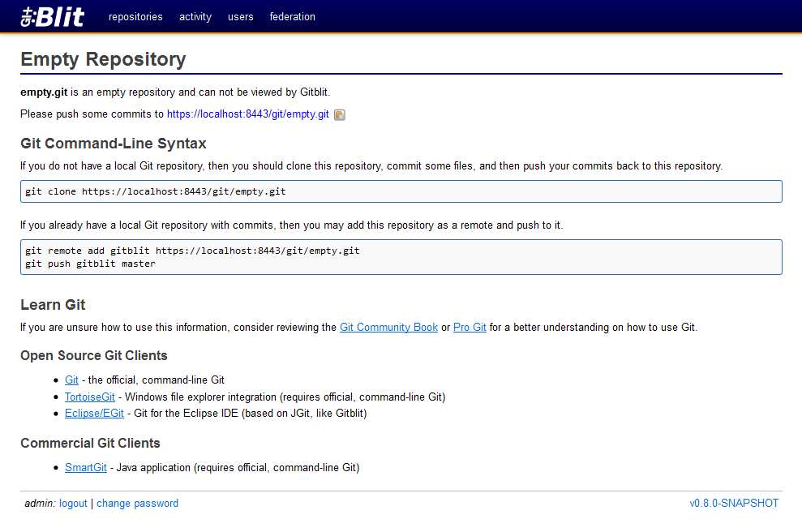Click the Open Source Git Clients heading

[x=94, y=355]
